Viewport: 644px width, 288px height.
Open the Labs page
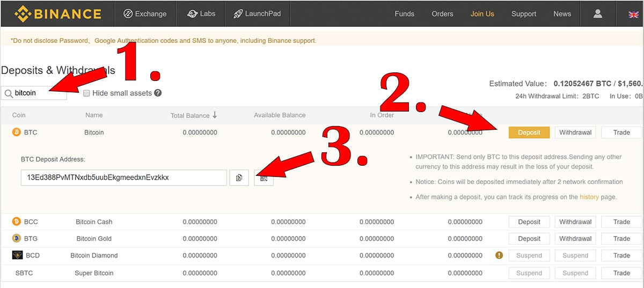[201, 13]
